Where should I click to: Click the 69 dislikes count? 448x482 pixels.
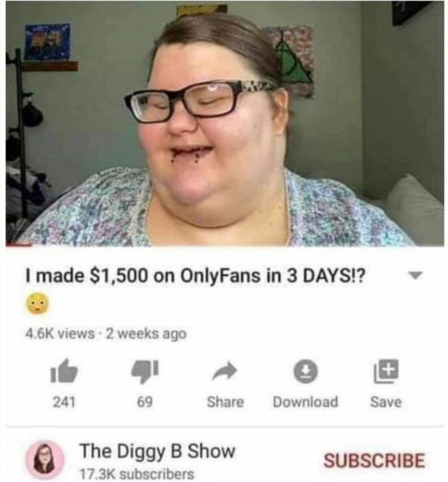[145, 402]
